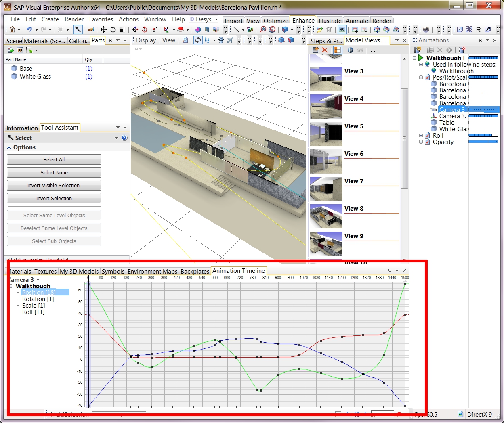Click the airplane fly mode icon
This screenshot has width=504, height=423.
click(230, 40)
